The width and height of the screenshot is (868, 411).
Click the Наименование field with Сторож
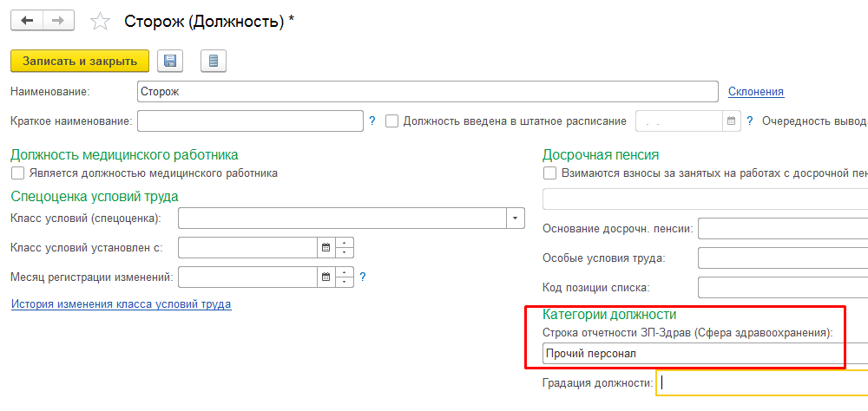point(427,91)
